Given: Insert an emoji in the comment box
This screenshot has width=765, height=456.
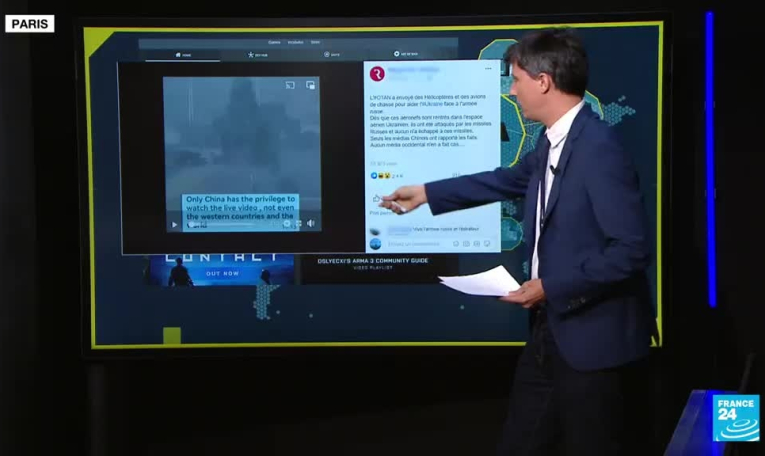Looking at the screenshot, I should point(456,244).
